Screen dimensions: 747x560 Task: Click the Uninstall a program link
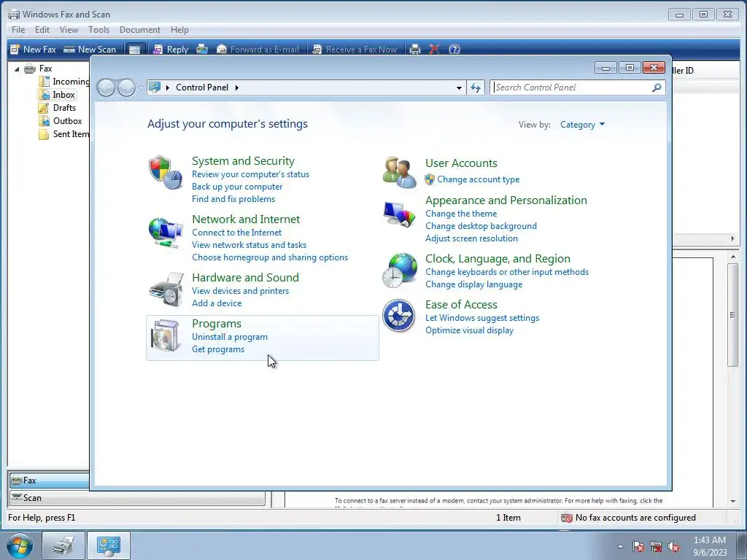click(x=230, y=337)
